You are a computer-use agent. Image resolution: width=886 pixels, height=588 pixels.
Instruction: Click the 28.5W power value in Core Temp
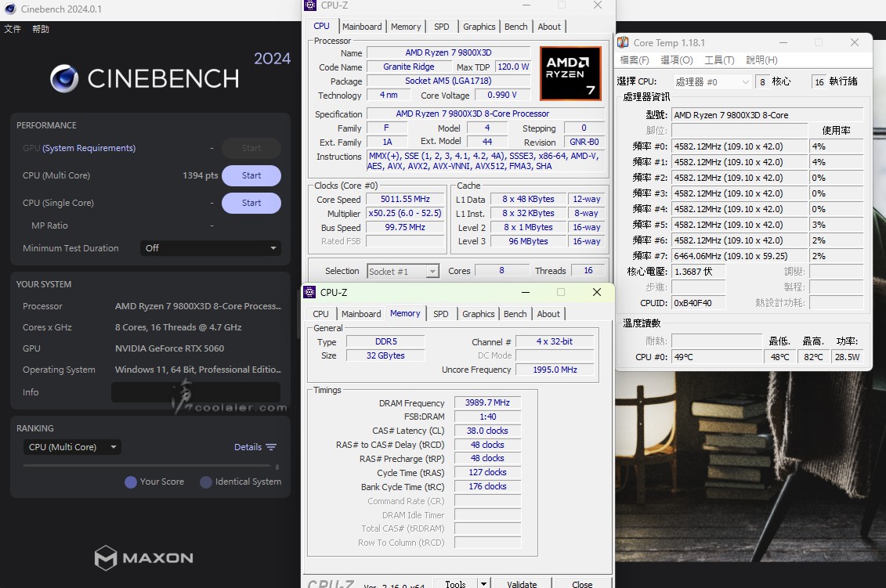pos(847,357)
